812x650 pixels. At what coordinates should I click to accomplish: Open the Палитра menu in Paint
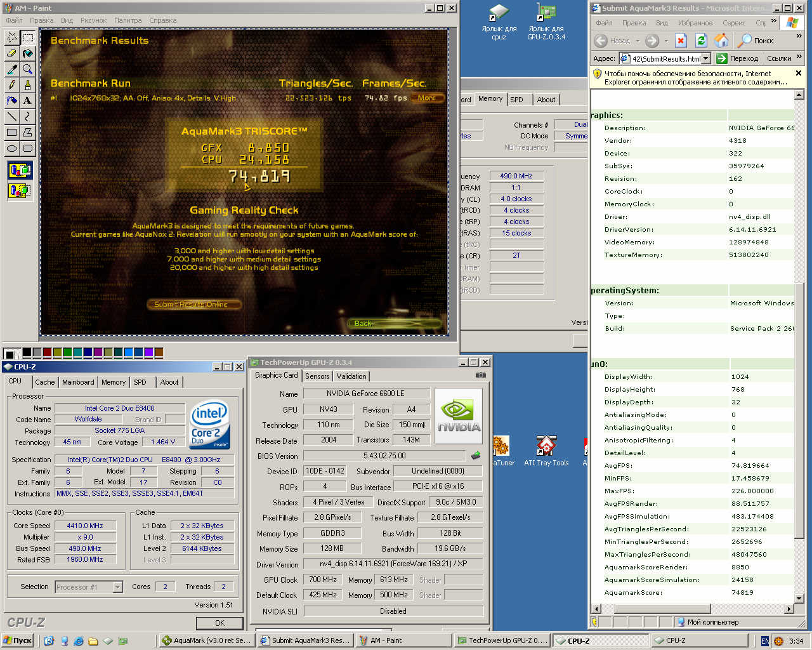pyautogui.click(x=128, y=20)
